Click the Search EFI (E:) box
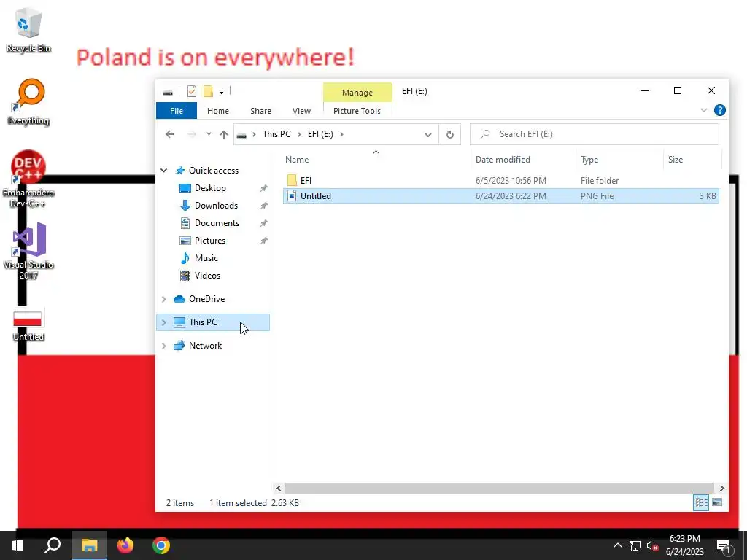Image resolution: width=747 pixels, height=560 pixels. point(594,134)
